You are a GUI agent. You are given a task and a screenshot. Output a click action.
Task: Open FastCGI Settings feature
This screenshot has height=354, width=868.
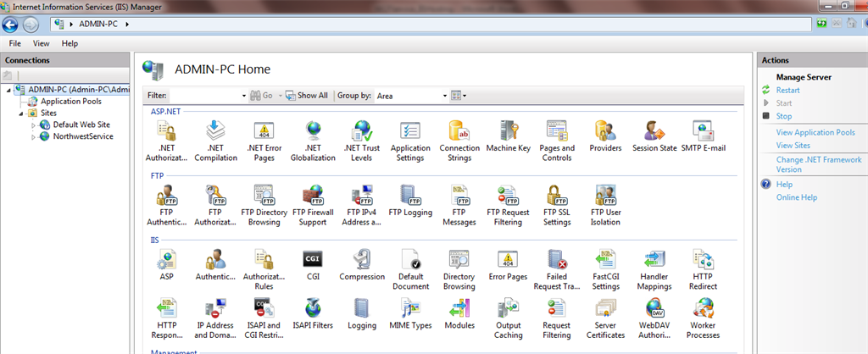point(605,269)
